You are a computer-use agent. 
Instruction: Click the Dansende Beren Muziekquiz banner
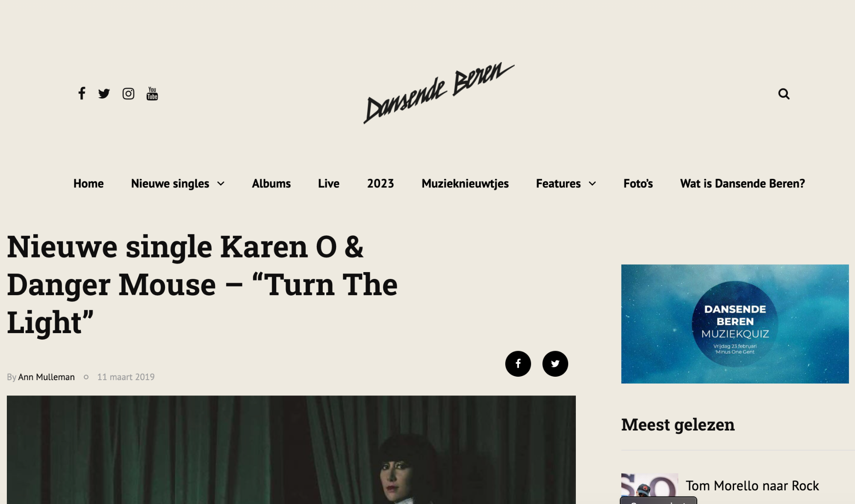tap(735, 324)
